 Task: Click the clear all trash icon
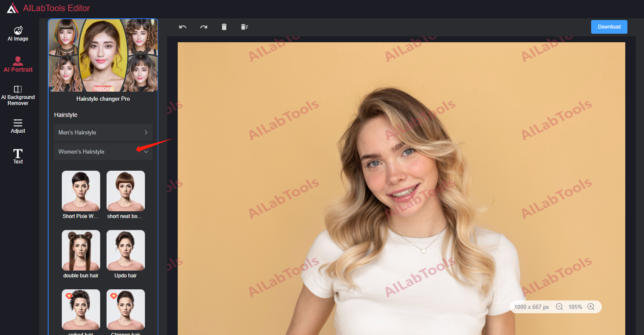tap(244, 27)
